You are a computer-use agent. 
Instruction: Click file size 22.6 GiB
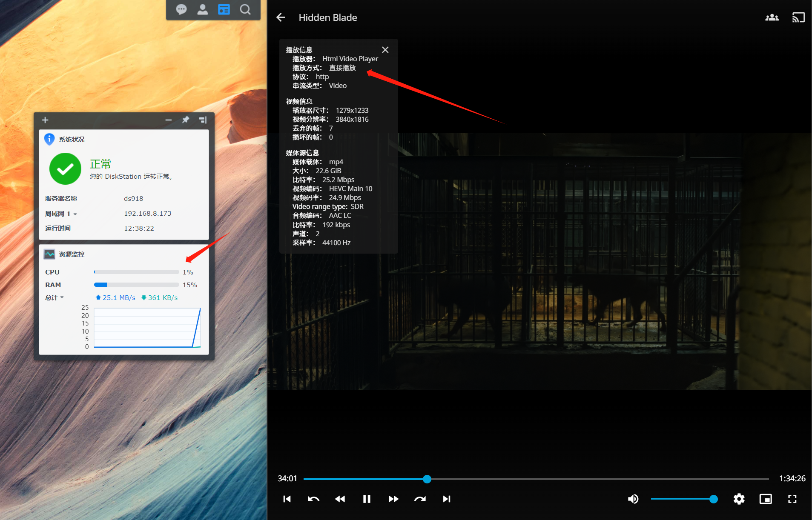point(328,171)
